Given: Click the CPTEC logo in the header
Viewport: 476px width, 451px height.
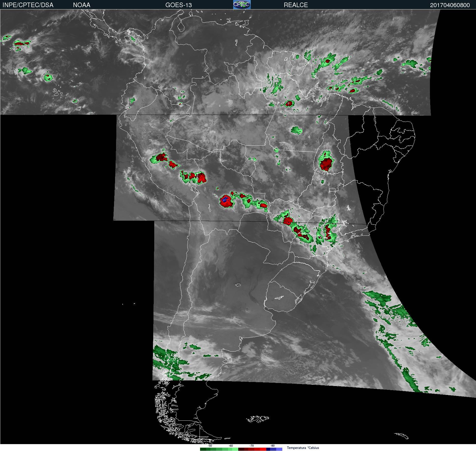Looking at the screenshot, I should point(242,5).
